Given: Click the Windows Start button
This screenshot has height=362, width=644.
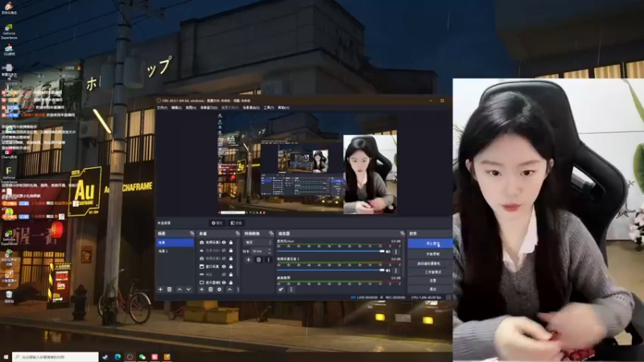Looking at the screenshot, I should tap(6, 357).
